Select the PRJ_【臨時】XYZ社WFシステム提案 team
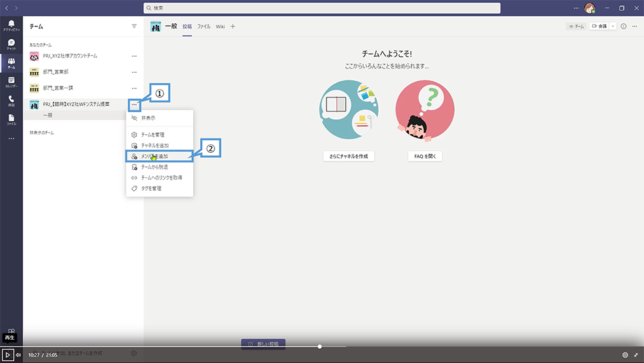This screenshot has width=644, height=363. pyautogui.click(x=76, y=104)
